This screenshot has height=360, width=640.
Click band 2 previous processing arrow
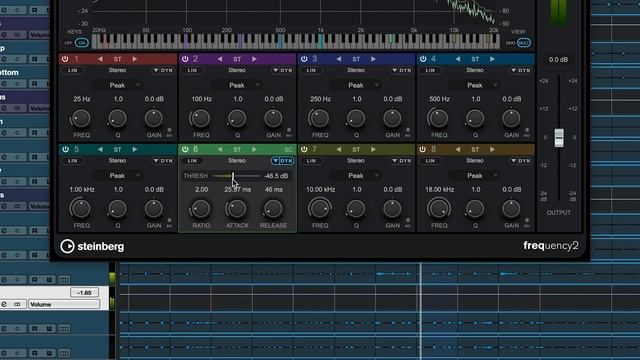[x=220, y=59]
